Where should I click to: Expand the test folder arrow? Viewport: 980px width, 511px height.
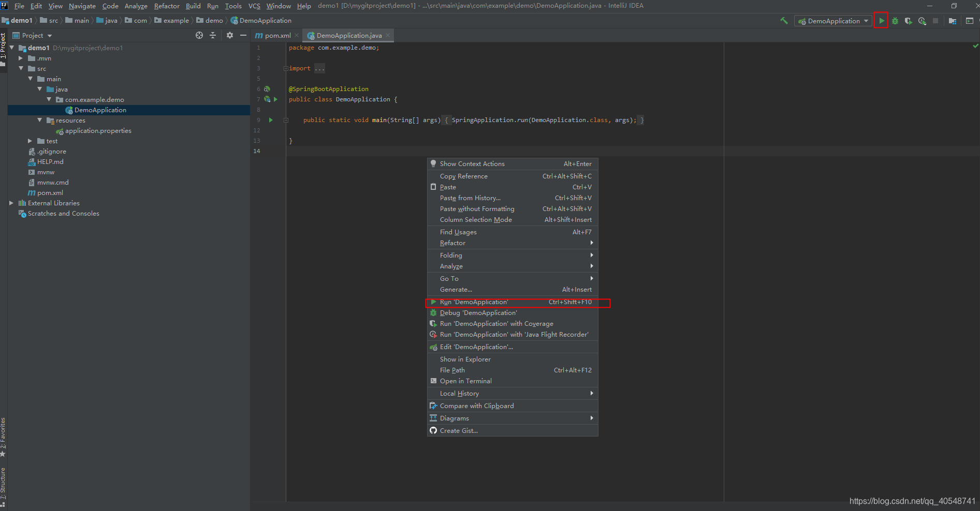click(30, 141)
